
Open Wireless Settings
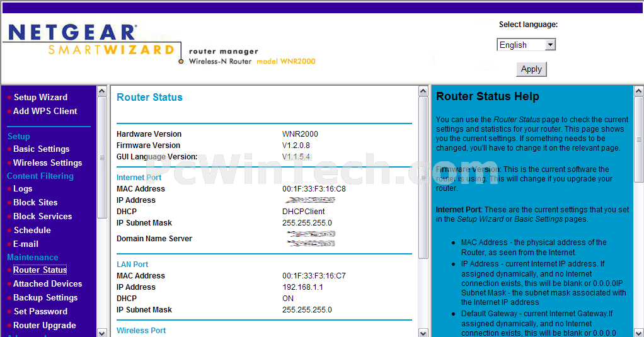coord(48,163)
